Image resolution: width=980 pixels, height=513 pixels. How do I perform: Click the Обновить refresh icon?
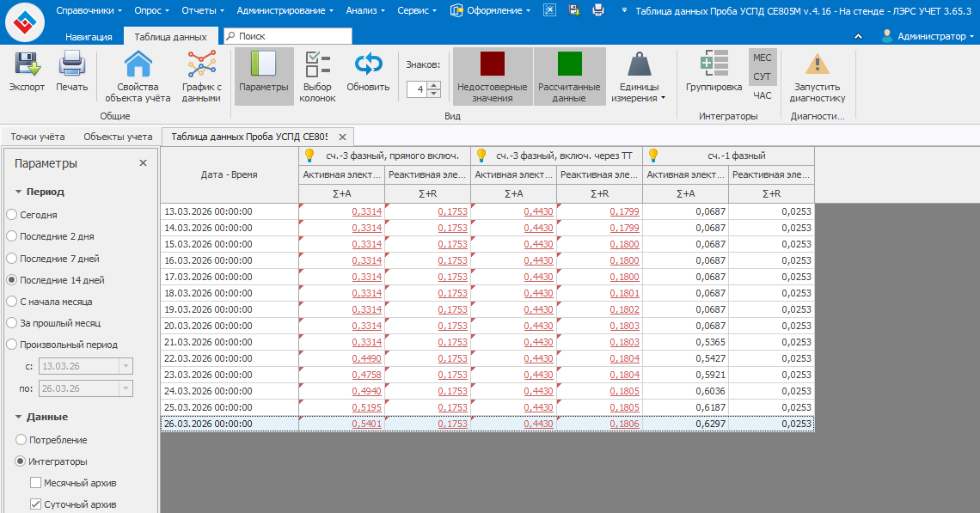tap(368, 65)
